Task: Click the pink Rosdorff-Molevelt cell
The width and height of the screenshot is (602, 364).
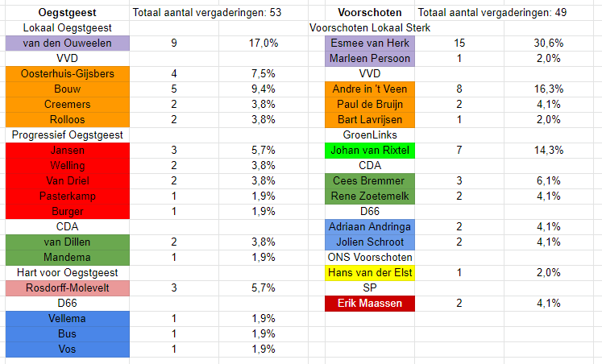Action: pos(66,287)
